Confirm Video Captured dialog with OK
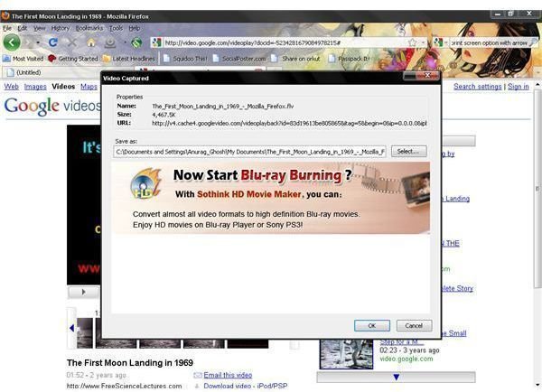Viewport: 542px width, 392px height. (372, 326)
